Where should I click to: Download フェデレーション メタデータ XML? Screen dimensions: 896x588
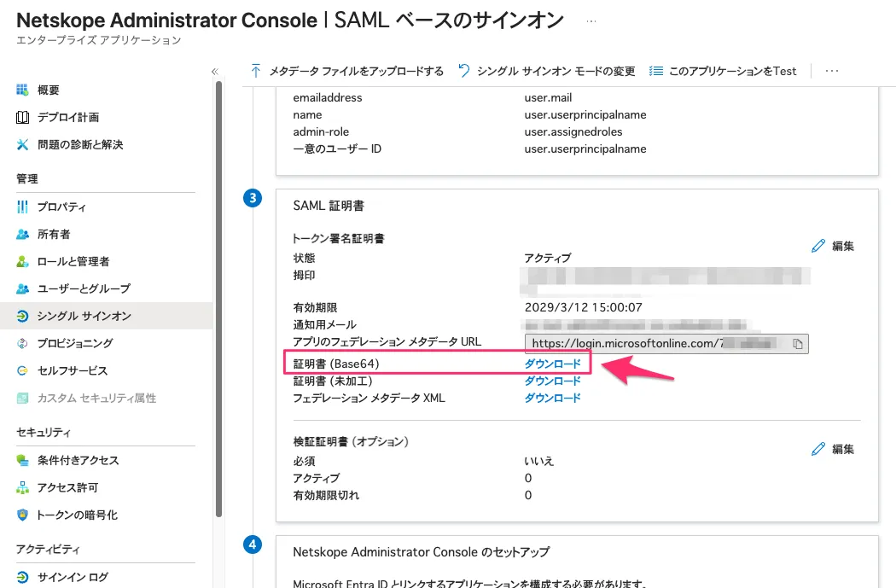[552, 399]
